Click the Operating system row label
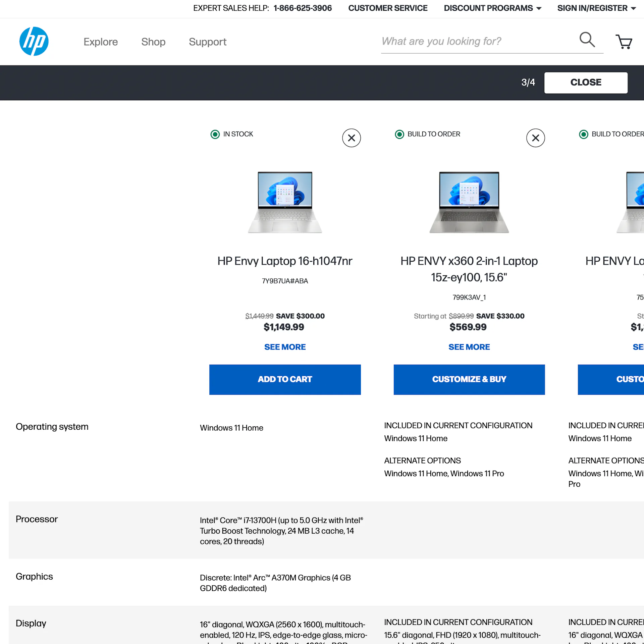This screenshot has height=644, width=644. coord(52,427)
